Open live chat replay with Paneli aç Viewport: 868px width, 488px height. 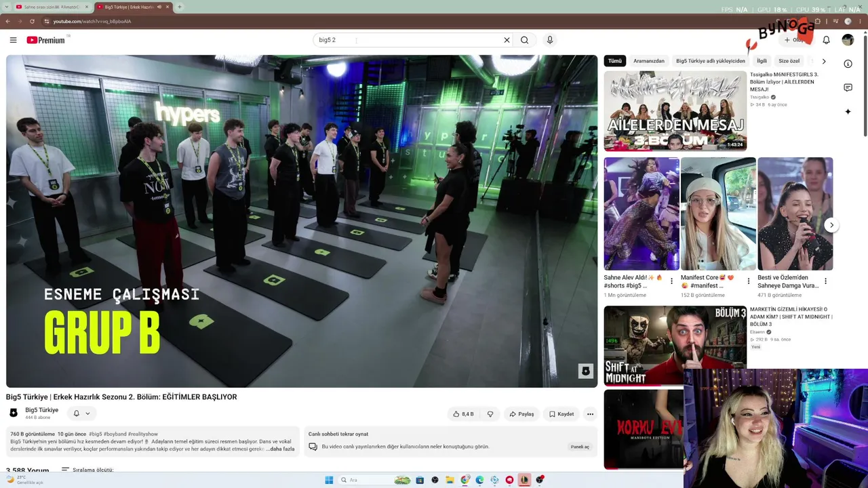coord(580,447)
